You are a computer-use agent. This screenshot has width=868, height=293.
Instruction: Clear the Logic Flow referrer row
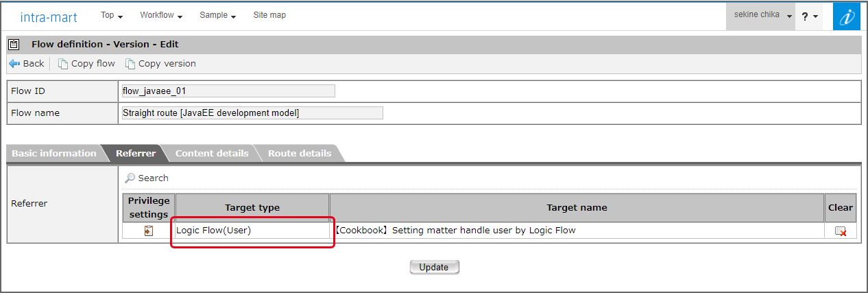pyautogui.click(x=840, y=231)
